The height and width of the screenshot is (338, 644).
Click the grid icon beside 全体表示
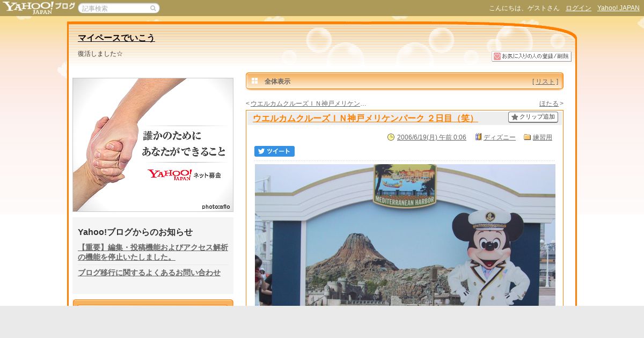[255, 81]
